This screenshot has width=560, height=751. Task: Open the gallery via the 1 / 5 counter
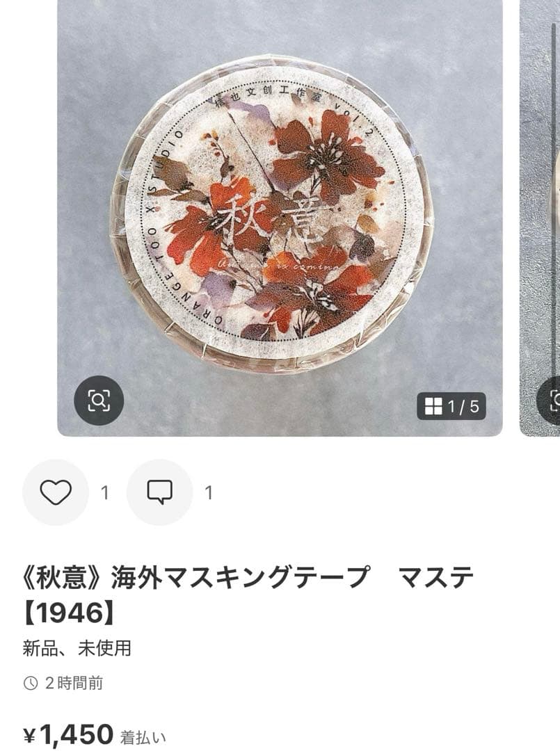[451, 406]
